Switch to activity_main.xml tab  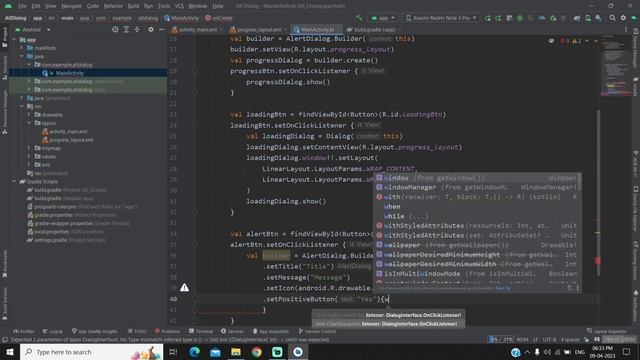(x=198, y=29)
